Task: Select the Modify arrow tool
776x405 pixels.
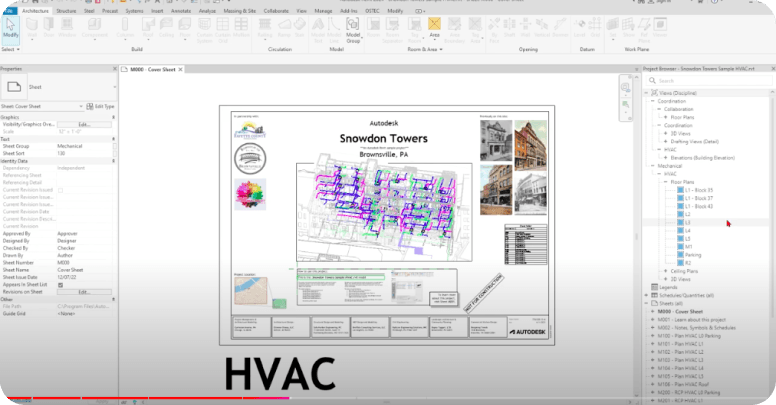Action: (10, 28)
